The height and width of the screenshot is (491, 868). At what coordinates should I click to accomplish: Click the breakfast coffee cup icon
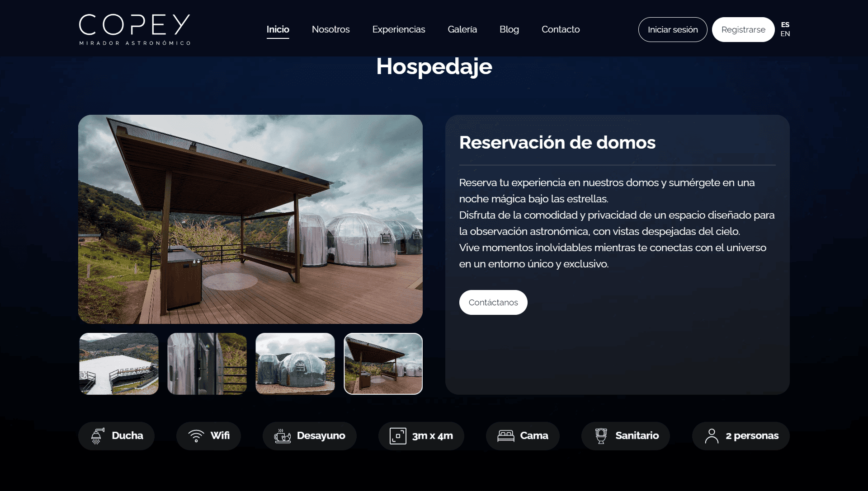[x=283, y=436]
